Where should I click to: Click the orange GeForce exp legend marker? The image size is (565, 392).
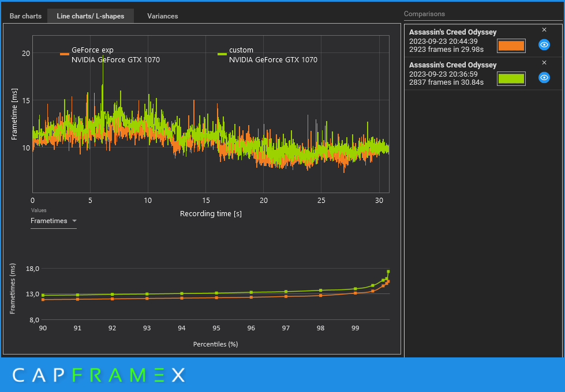point(65,54)
